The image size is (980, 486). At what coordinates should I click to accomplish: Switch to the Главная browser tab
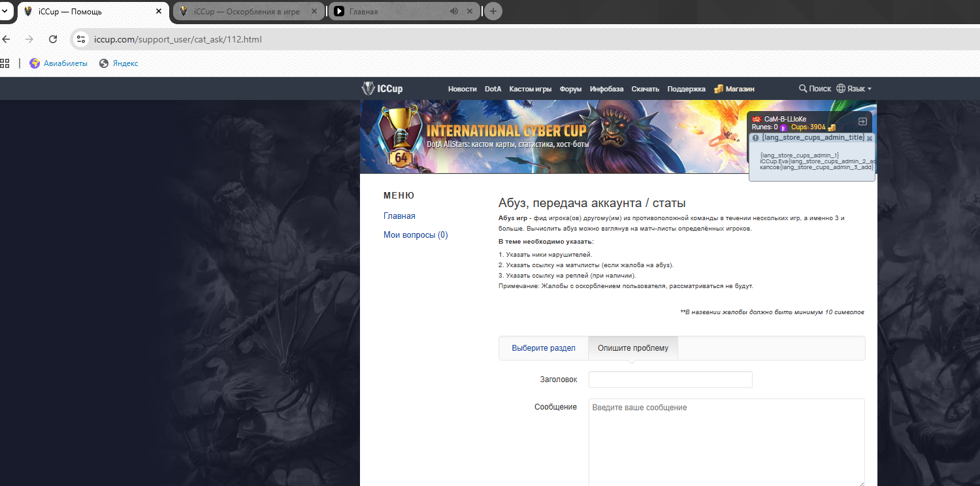click(404, 11)
